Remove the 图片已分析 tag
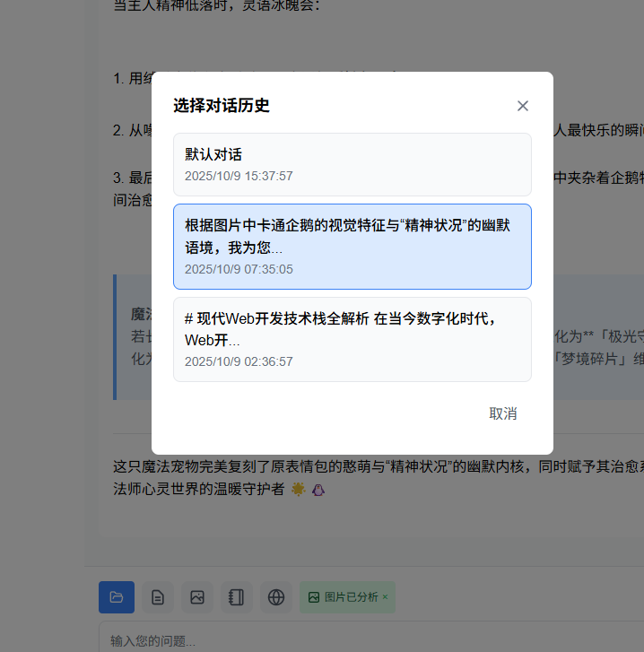The height and width of the screenshot is (652, 644). (x=386, y=596)
